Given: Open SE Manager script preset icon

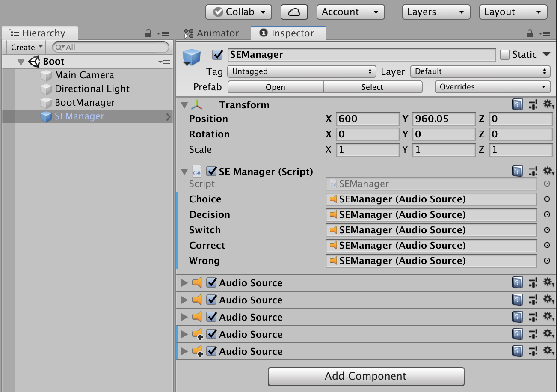Looking at the screenshot, I should click(x=533, y=171).
